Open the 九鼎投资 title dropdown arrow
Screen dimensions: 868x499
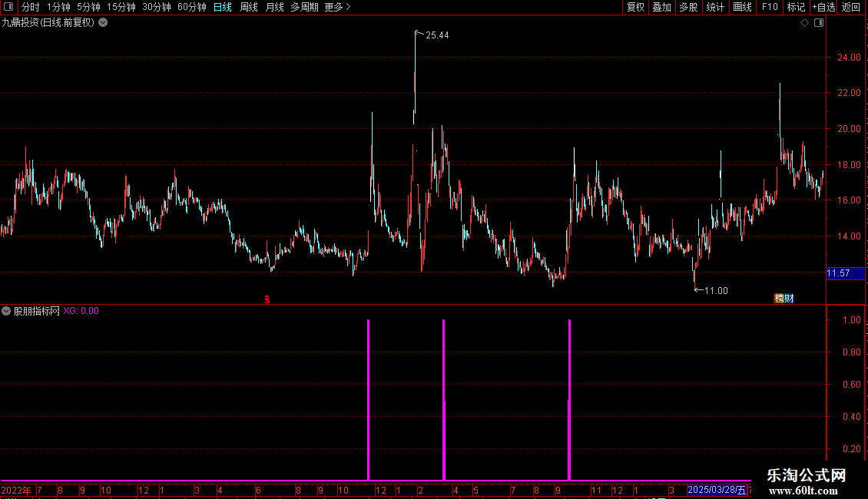click(103, 23)
